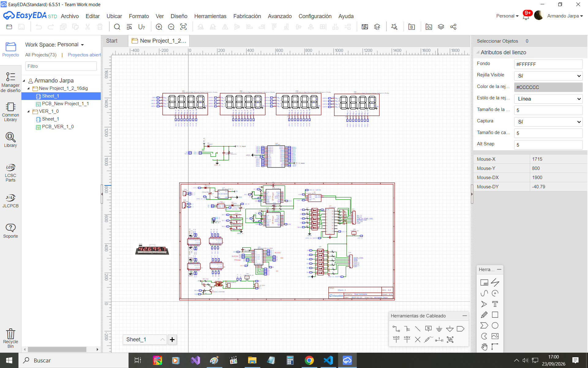Click the Filtro project filter field

tap(61, 66)
